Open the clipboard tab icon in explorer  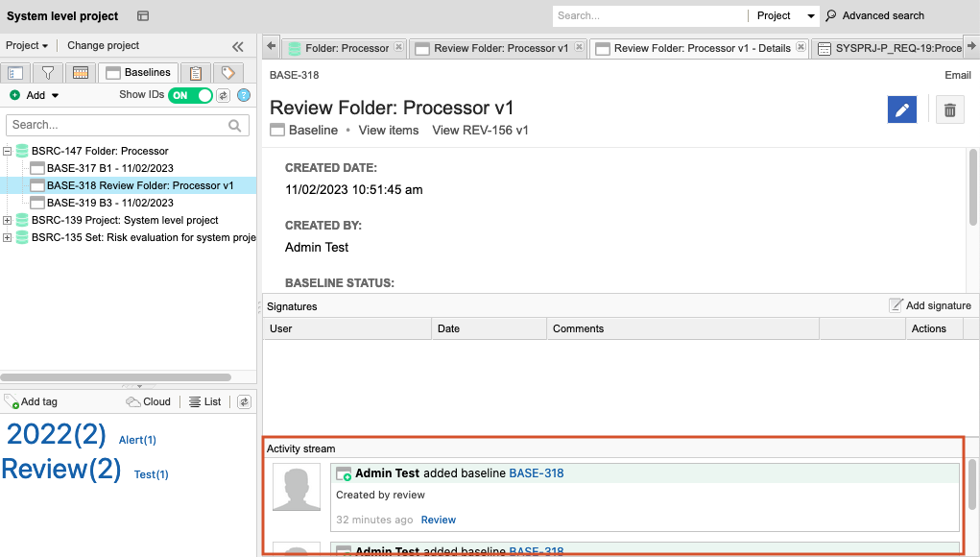[x=195, y=73]
